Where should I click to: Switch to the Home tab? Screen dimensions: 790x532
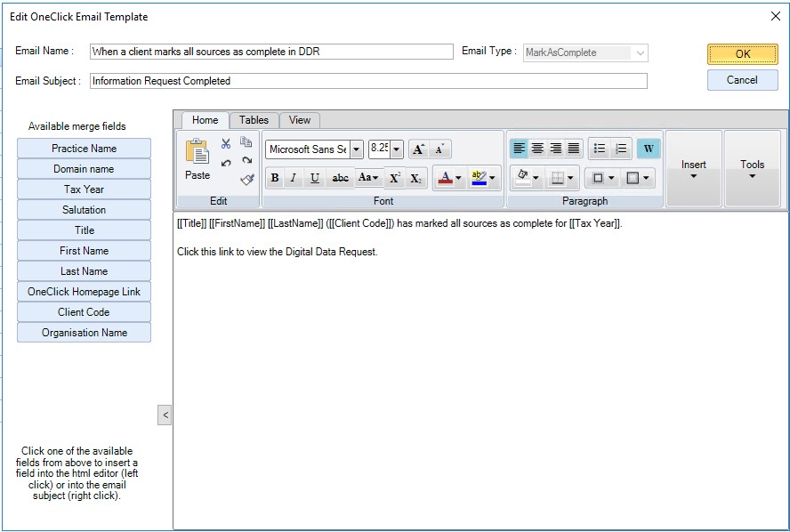coord(205,120)
